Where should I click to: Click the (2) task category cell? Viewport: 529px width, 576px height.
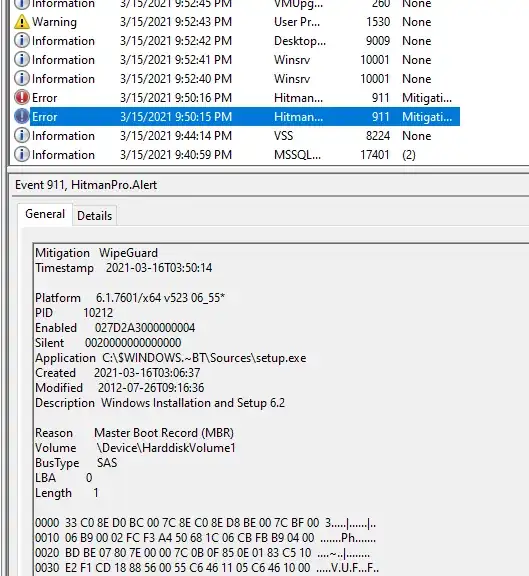point(409,155)
